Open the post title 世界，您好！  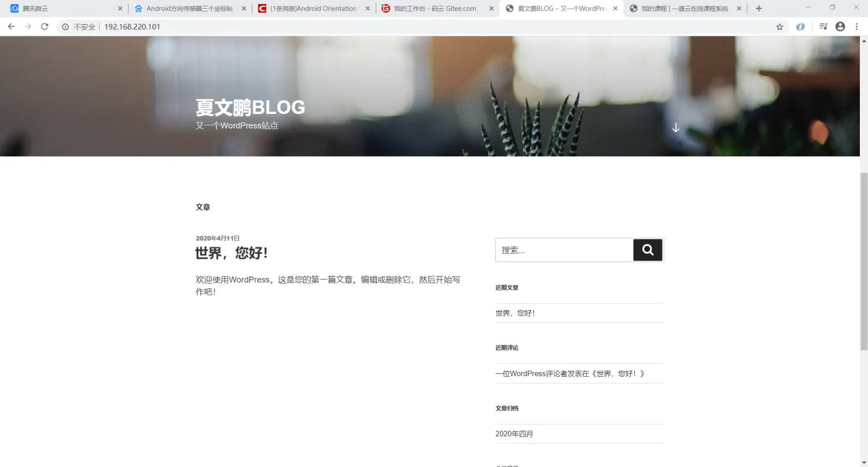point(231,253)
